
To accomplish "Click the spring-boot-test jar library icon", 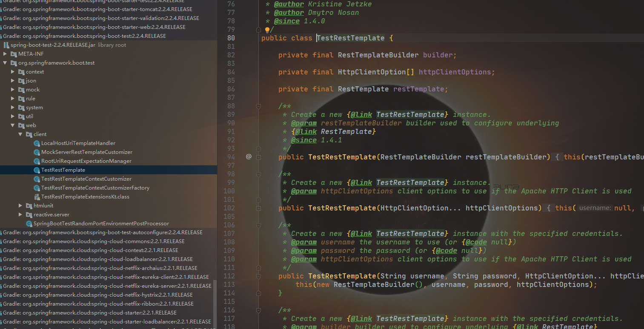I will (6, 45).
